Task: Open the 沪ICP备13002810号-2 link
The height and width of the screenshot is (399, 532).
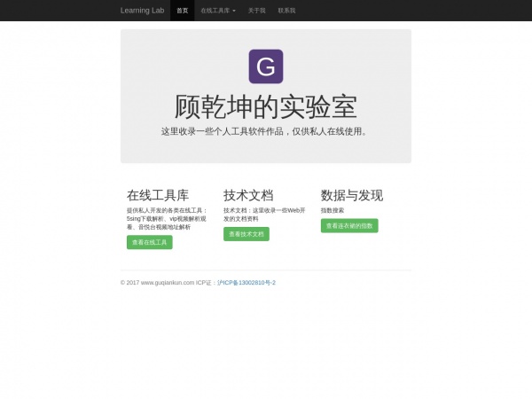Action: 246,283
